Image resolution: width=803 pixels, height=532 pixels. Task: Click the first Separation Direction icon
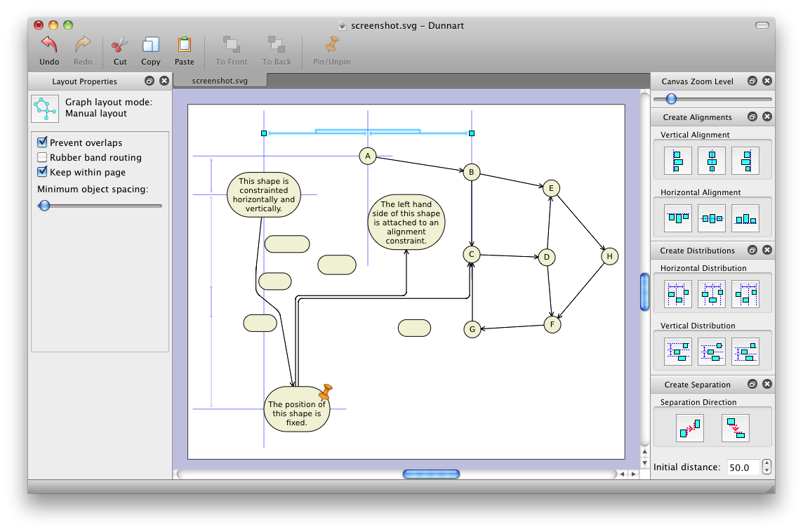pyautogui.click(x=691, y=427)
